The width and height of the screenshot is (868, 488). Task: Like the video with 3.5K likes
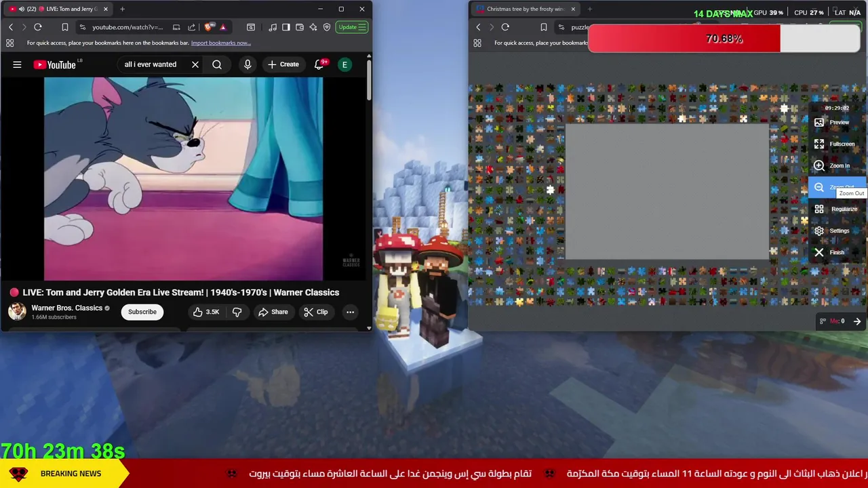(x=206, y=312)
